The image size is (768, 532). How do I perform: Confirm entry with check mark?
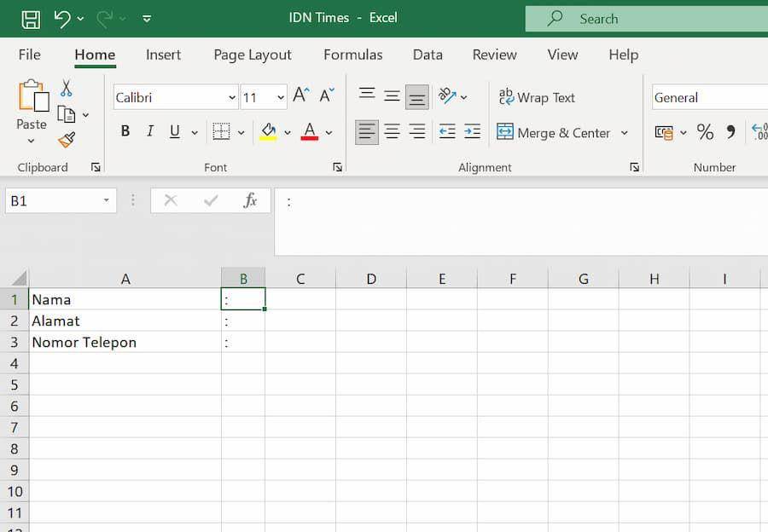pos(211,200)
